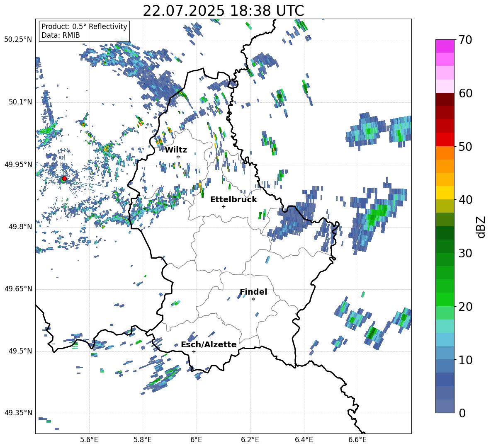Click the colorbar 20 tick label
This screenshot has height=448, width=491.
point(465,307)
